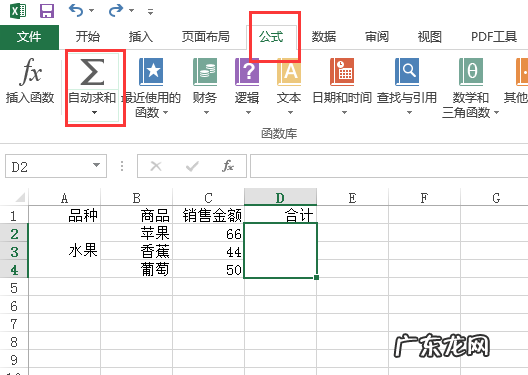Expand the 文本 dropdown arrow

tap(290, 112)
